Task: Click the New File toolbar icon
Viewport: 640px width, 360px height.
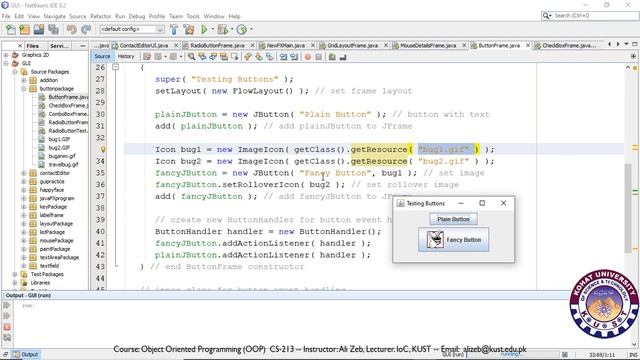Action: 11,29
